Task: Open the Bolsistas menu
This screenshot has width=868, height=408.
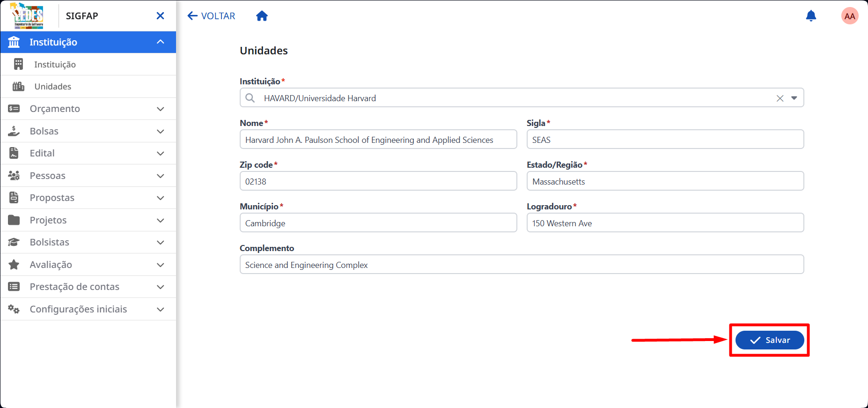Action: click(88, 242)
